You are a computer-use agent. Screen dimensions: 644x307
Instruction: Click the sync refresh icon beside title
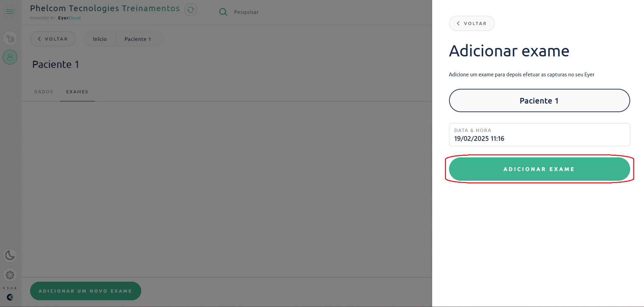click(x=191, y=10)
